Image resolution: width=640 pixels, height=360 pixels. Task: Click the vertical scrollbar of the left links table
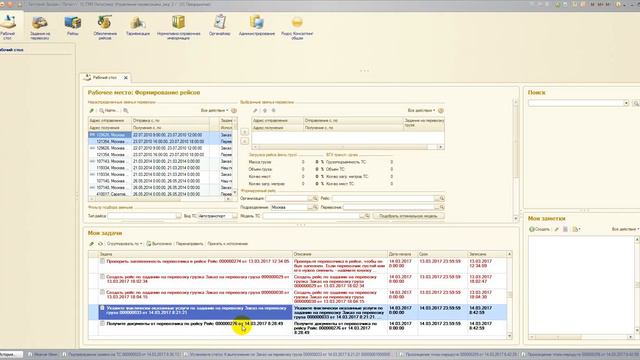click(x=235, y=157)
